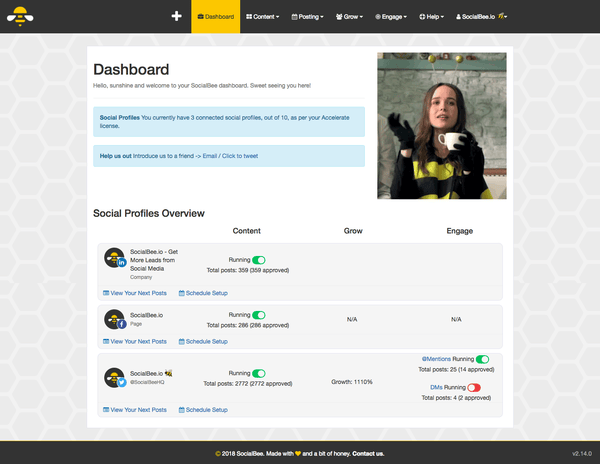Expand the Grow menu
The height and width of the screenshot is (464, 600).
click(x=349, y=16)
